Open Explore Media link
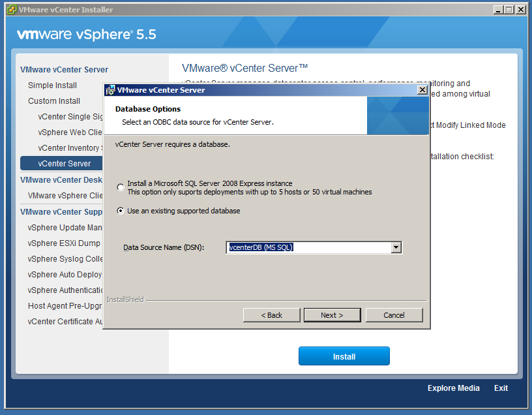The height and width of the screenshot is (415, 532). tap(453, 388)
